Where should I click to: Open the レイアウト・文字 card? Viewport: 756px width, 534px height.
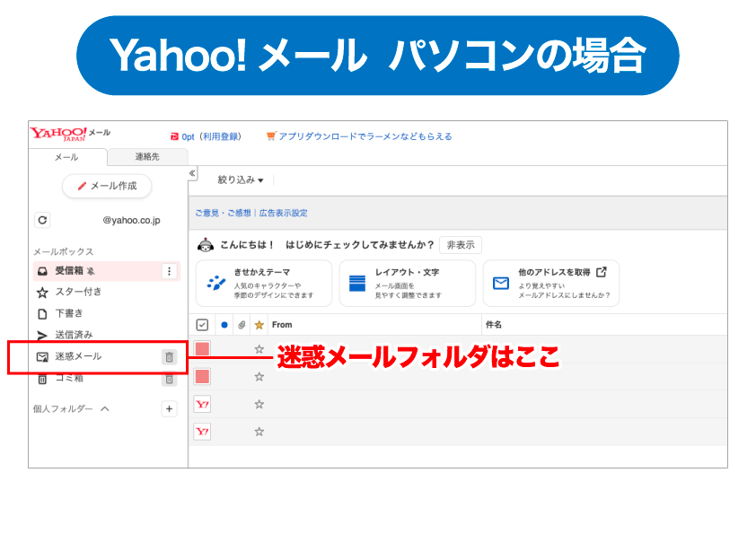tap(408, 284)
